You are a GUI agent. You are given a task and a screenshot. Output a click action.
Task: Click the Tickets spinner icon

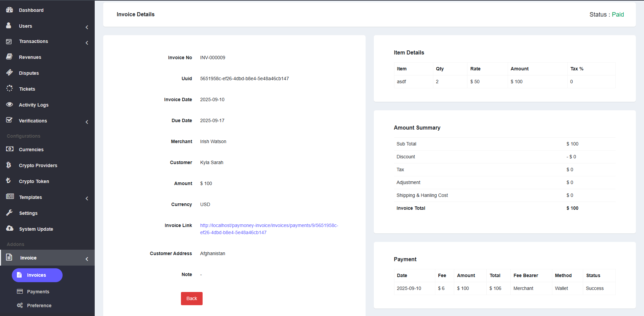coord(9,88)
